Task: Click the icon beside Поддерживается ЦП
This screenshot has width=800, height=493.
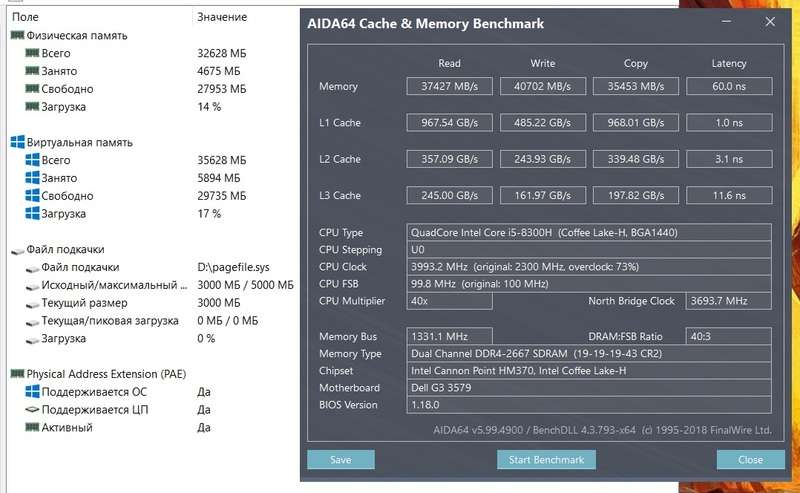Action: pyautogui.click(x=32, y=410)
